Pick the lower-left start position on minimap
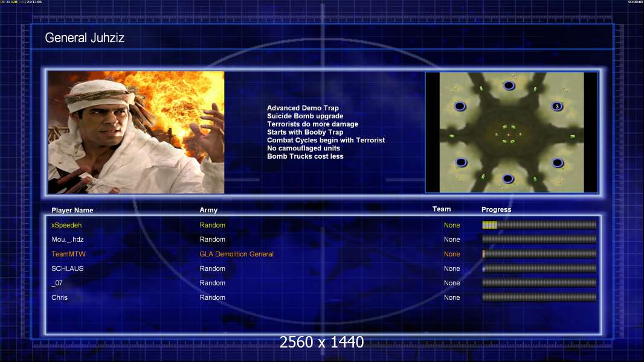The image size is (644, 362). click(x=461, y=162)
